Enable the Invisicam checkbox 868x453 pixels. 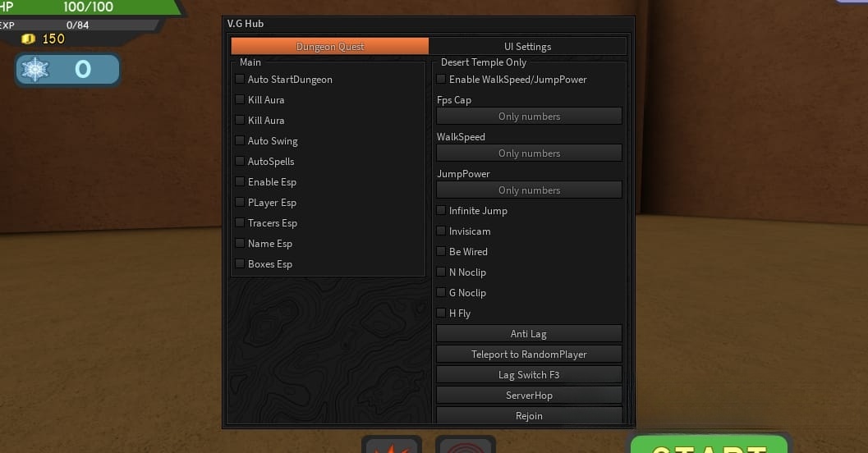coord(441,231)
